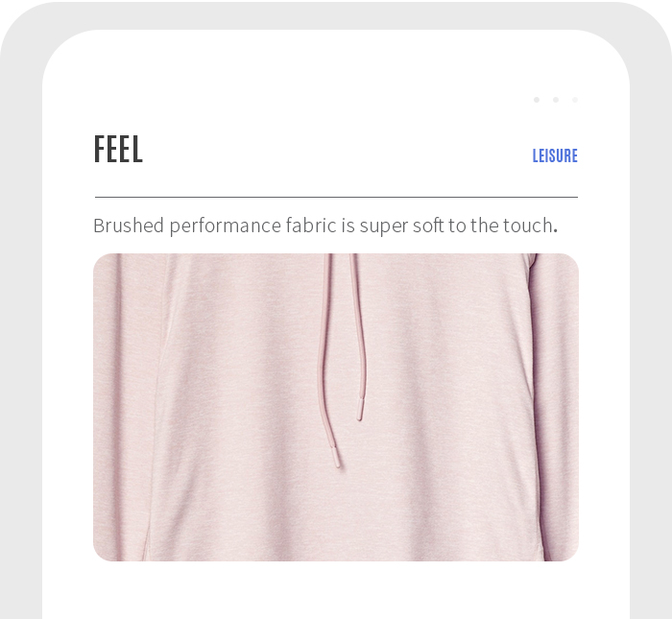Select the first pagination dot
The image size is (672, 619).
click(x=536, y=100)
